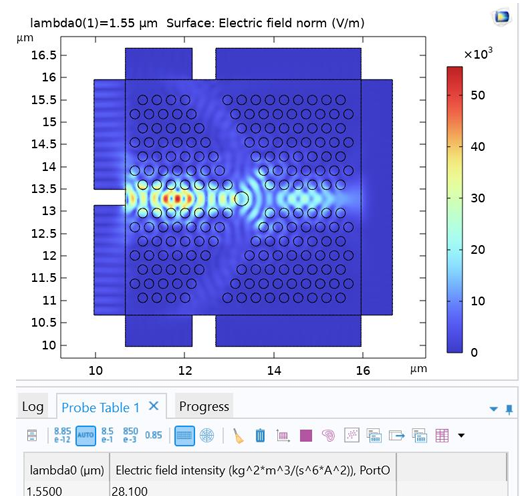This screenshot has height=496, width=525.
Task: Click the table settings icon at toolbar start
Action: 32,435
